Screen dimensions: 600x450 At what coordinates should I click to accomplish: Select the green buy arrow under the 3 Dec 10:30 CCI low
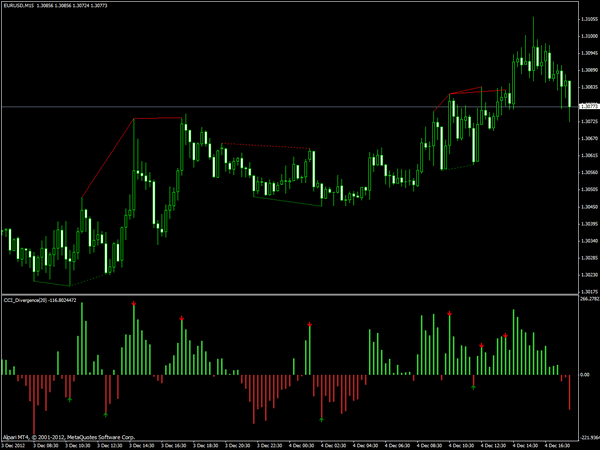pyautogui.click(x=70, y=400)
